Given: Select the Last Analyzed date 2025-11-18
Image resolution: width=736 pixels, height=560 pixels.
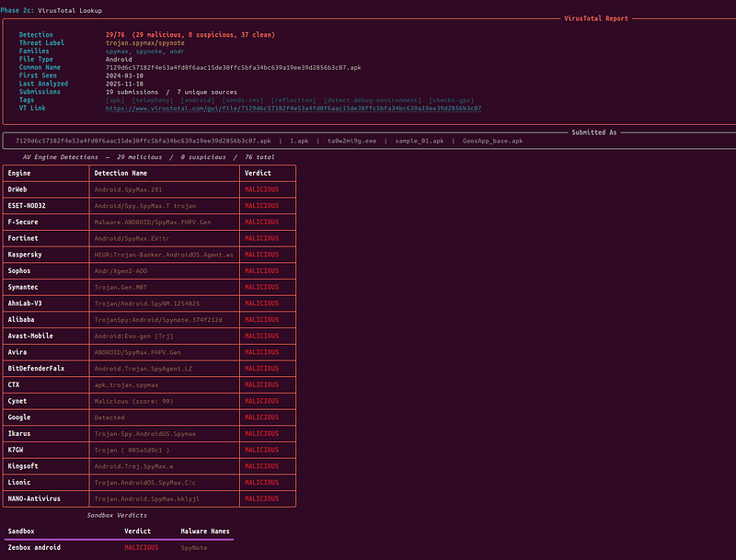Looking at the screenshot, I should 124,84.
